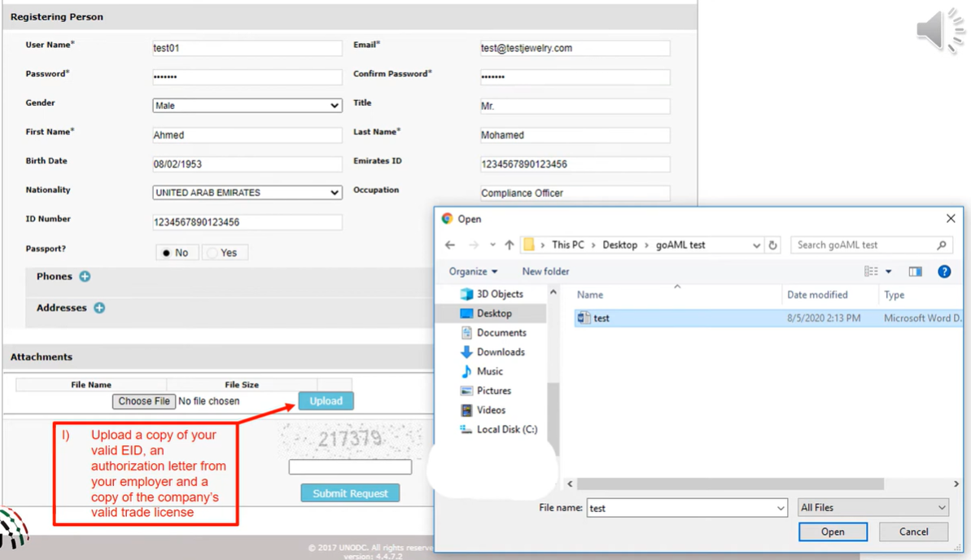971x560 pixels.
Task: Open All Files type dropdown
Action: pyautogui.click(x=873, y=508)
